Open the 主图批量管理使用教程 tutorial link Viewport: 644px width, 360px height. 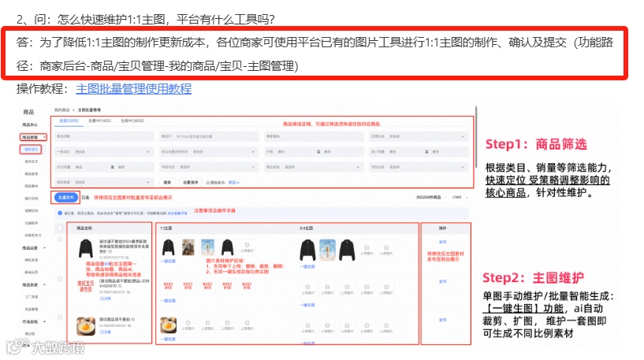(133, 89)
